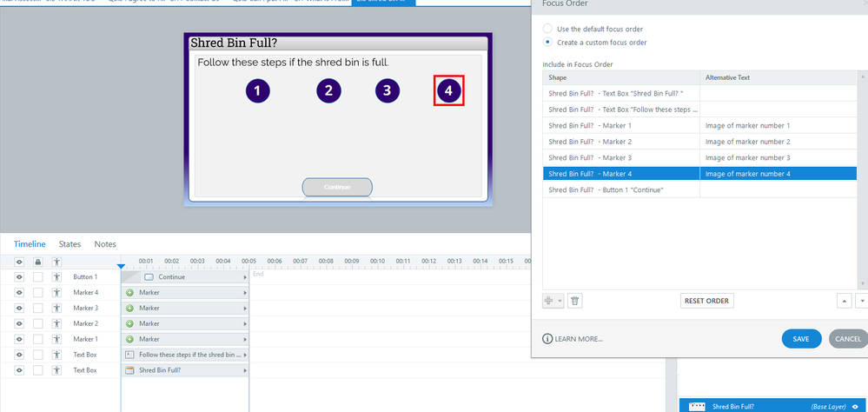The width and height of the screenshot is (868, 412).
Task: Click timeline header accessibility icon
Action: tap(56, 262)
